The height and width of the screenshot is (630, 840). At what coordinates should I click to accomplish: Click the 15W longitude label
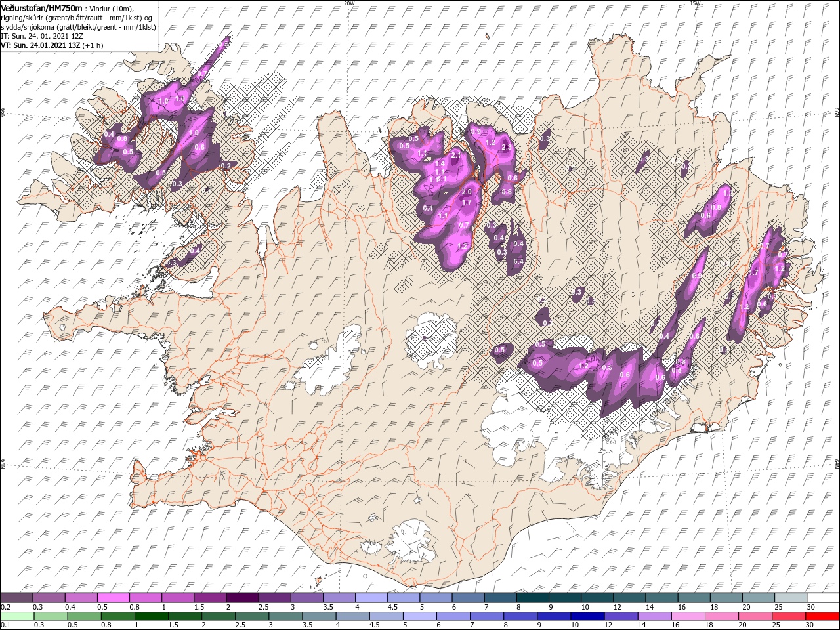(695, 3)
